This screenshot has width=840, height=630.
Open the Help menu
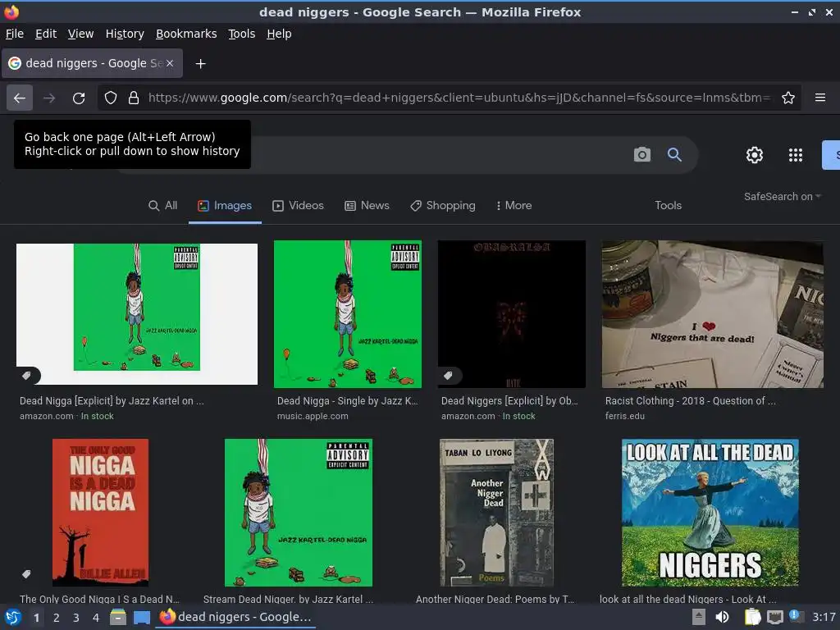[x=279, y=34]
